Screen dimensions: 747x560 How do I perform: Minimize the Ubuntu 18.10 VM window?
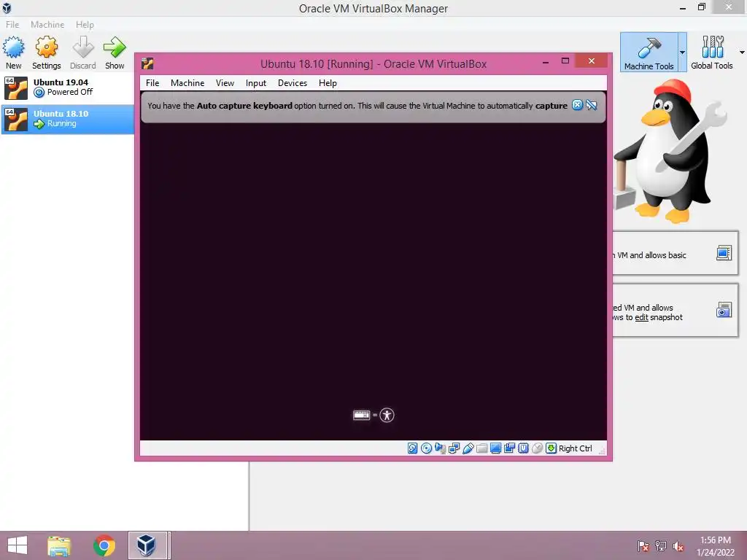(546, 61)
